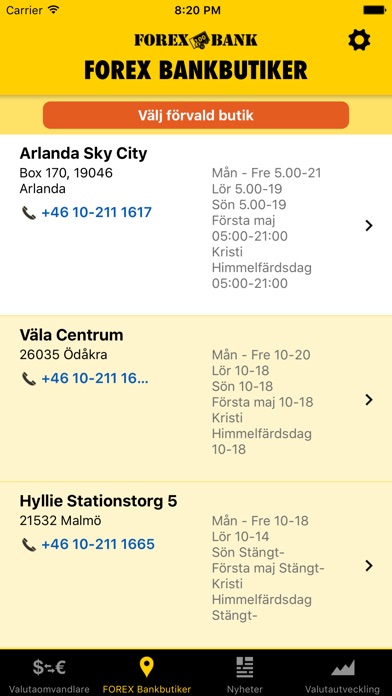The height and width of the screenshot is (696, 392).
Task: Expand Väla Centrum details chevron
Action: 368,400
